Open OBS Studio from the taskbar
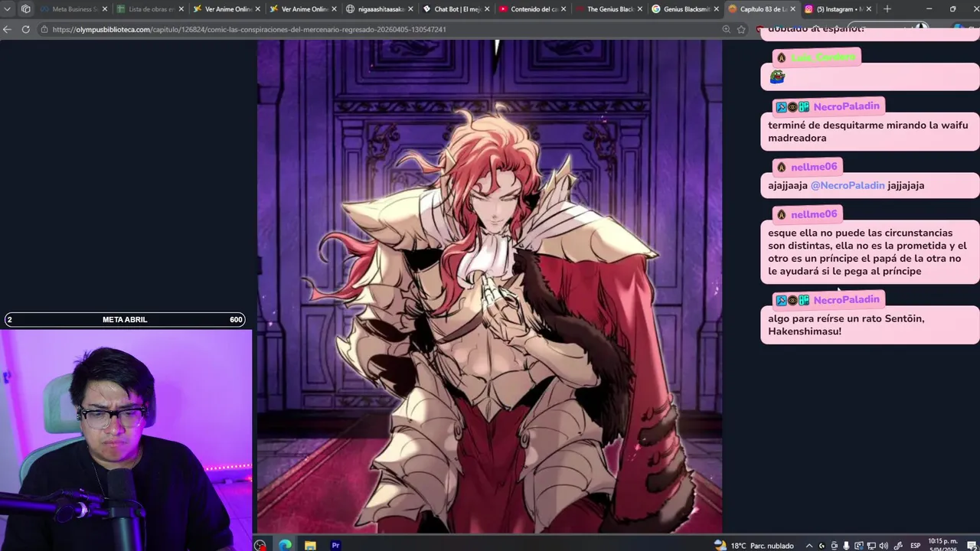Image resolution: width=980 pixels, height=551 pixels. [260, 546]
